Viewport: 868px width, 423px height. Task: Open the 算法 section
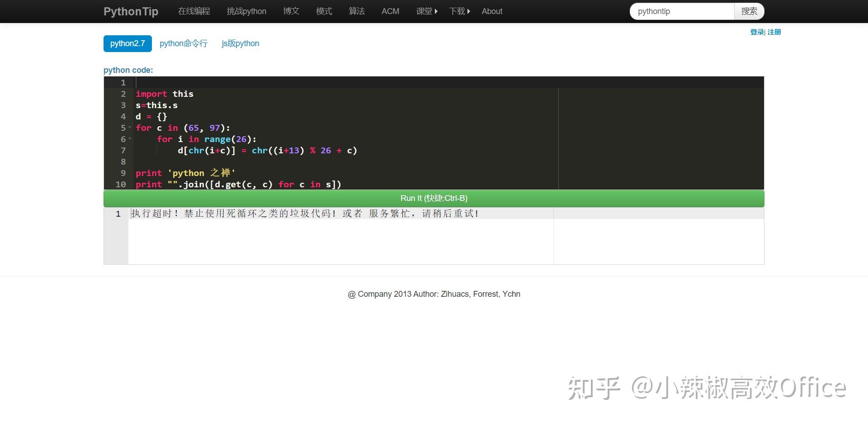(357, 11)
